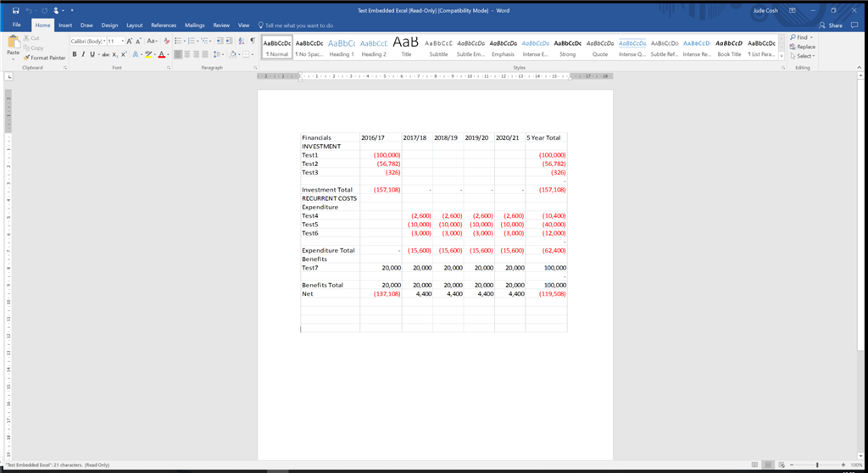Click the 100% zoom level text

pyautogui.click(x=856, y=465)
